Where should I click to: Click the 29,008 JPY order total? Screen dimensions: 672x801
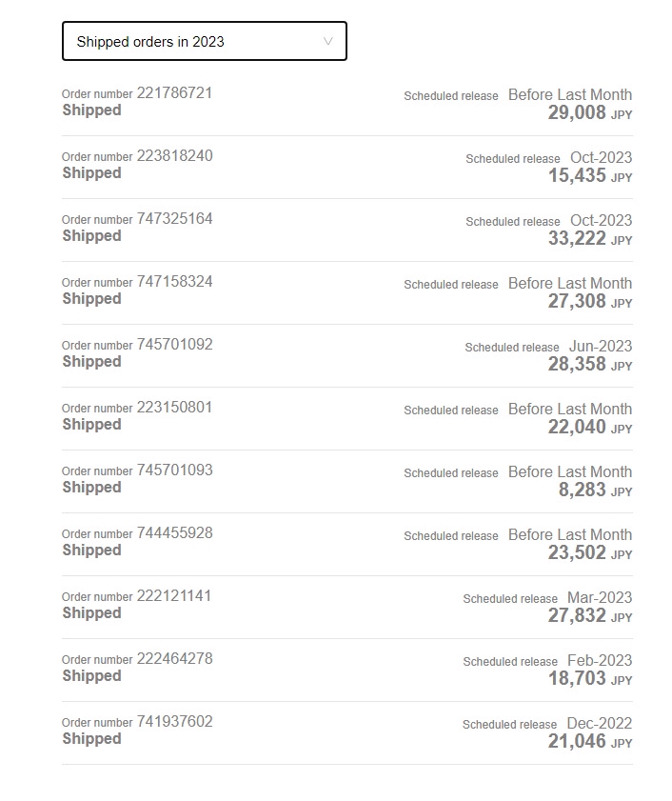[x=589, y=113]
